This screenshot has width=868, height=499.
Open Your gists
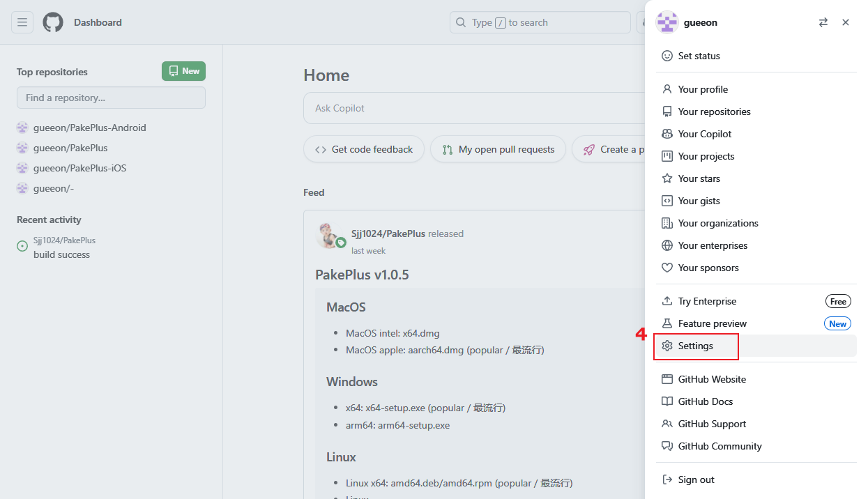point(699,201)
